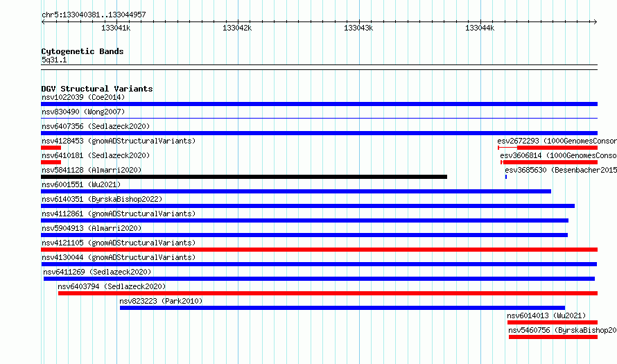Click the 133041k ruler position
The image size is (617, 364).
point(116,28)
